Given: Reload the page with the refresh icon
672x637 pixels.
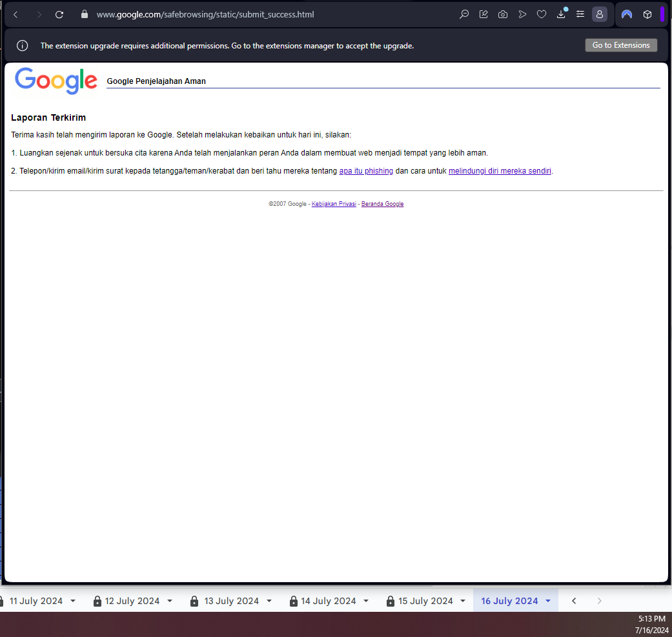Looking at the screenshot, I should (x=59, y=15).
